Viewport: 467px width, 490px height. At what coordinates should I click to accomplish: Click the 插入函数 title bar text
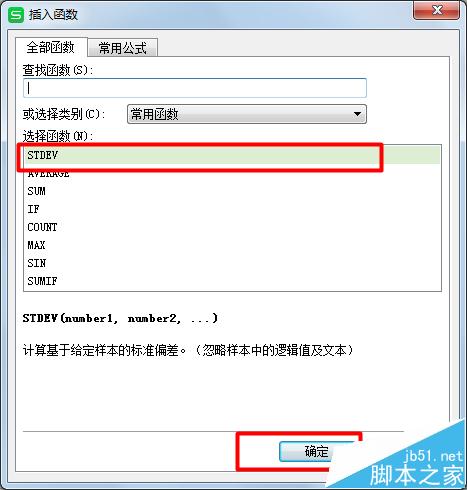pyautogui.click(x=53, y=15)
